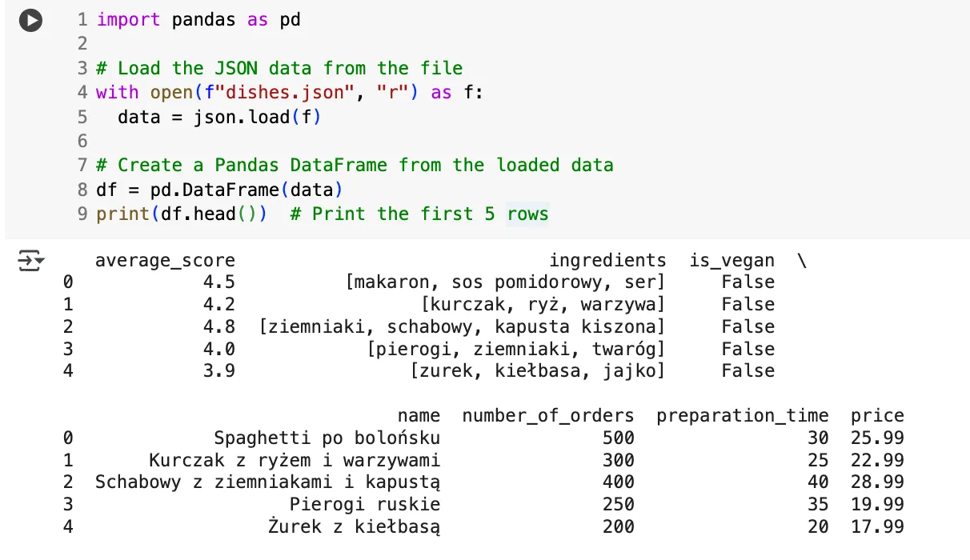Place cursor on "import" keyword
Screen dimensions: 970x560
coord(128,20)
